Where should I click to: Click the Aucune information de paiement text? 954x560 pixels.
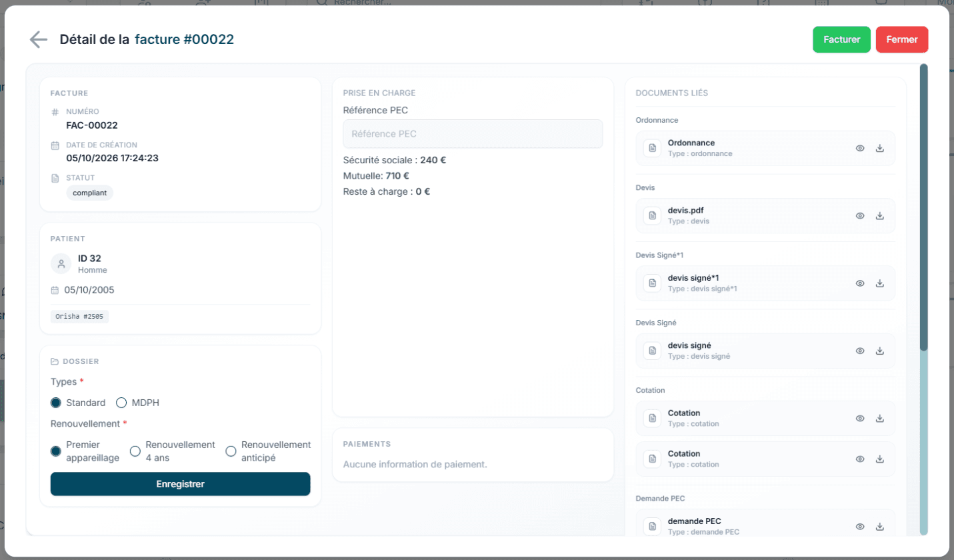[x=415, y=463]
